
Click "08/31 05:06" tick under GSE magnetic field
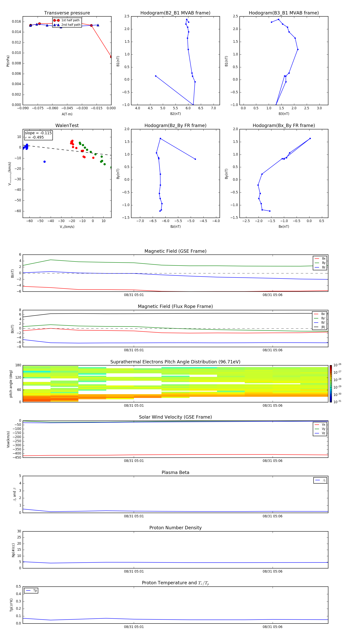pos(272,295)
